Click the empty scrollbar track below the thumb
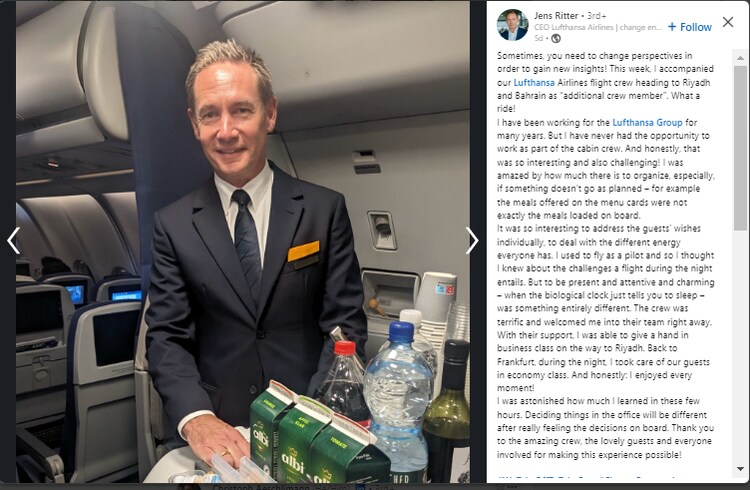The width and height of the screenshot is (750, 490). coord(740,347)
